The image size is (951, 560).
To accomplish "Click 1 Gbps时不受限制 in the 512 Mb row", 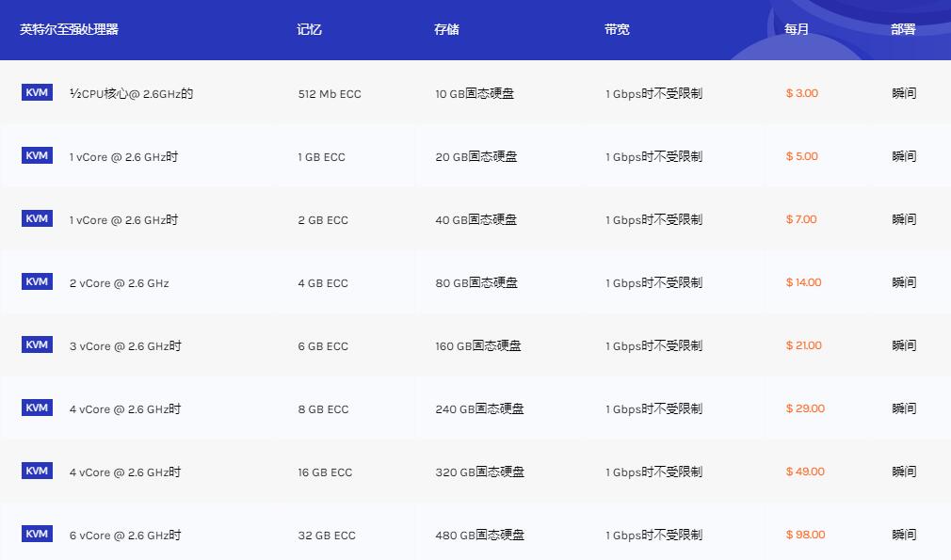I will pyautogui.click(x=653, y=94).
